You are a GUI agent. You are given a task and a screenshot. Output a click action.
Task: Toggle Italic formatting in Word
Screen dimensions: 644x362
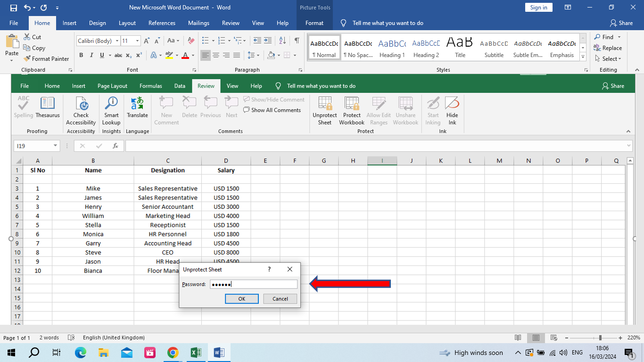tap(91, 55)
